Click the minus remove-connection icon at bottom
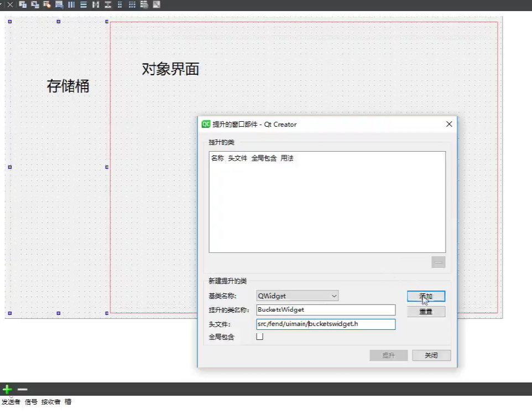This screenshot has height=419, width=532. point(22,390)
